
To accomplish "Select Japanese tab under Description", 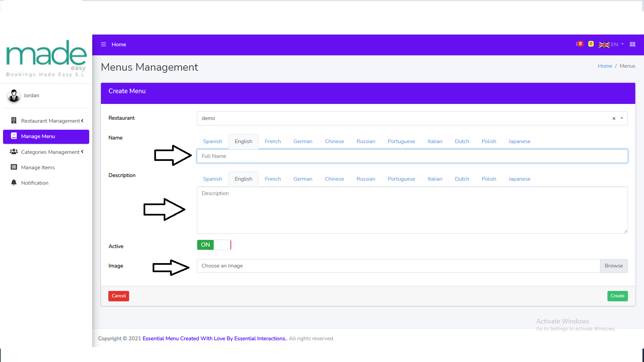I will (520, 179).
